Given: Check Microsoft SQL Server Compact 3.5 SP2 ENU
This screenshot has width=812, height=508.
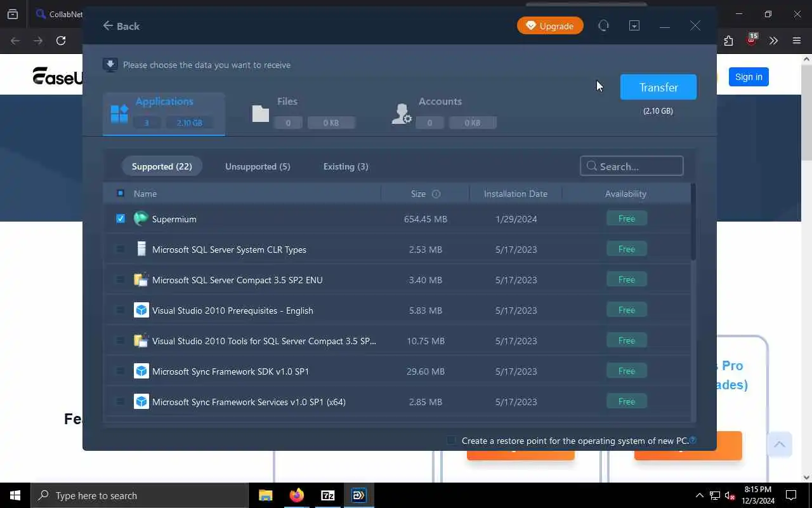Looking at the screenshot, I should click(x=121, y=279).
